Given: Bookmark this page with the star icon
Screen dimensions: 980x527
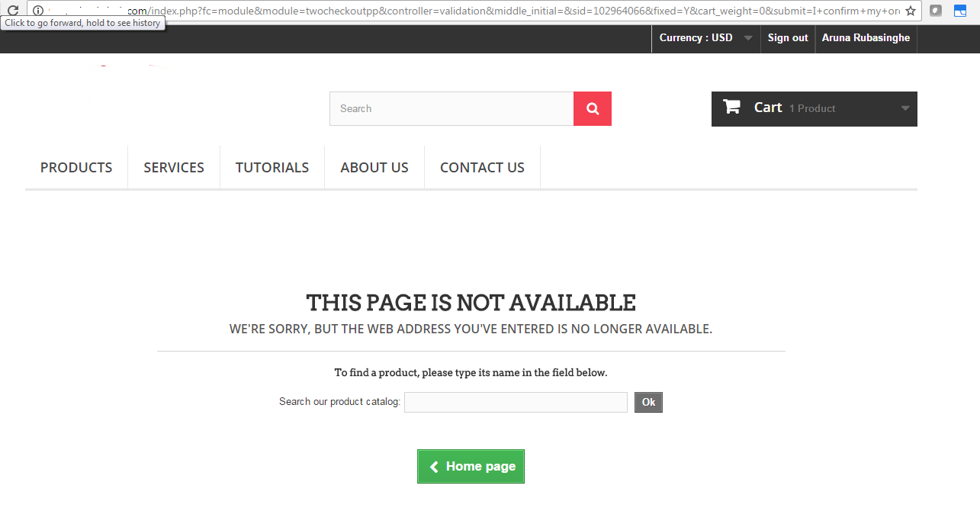Looking at the screenshot, I should pos(911,11).
